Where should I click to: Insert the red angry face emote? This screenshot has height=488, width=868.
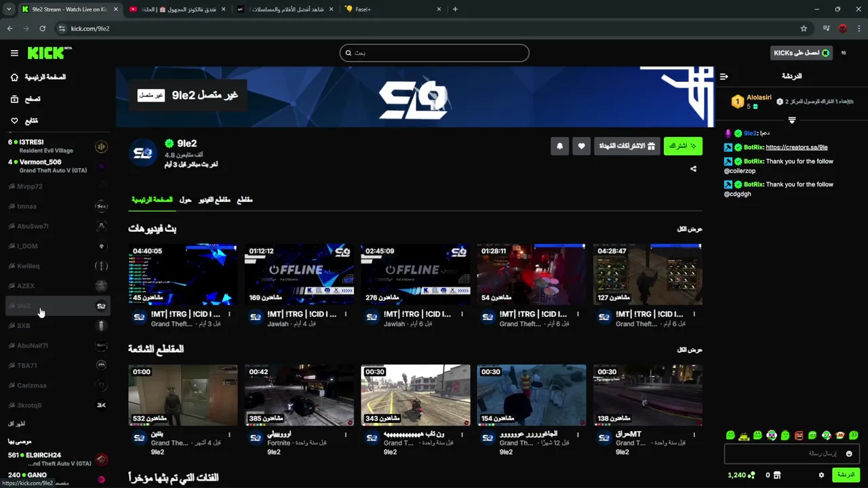799,435
